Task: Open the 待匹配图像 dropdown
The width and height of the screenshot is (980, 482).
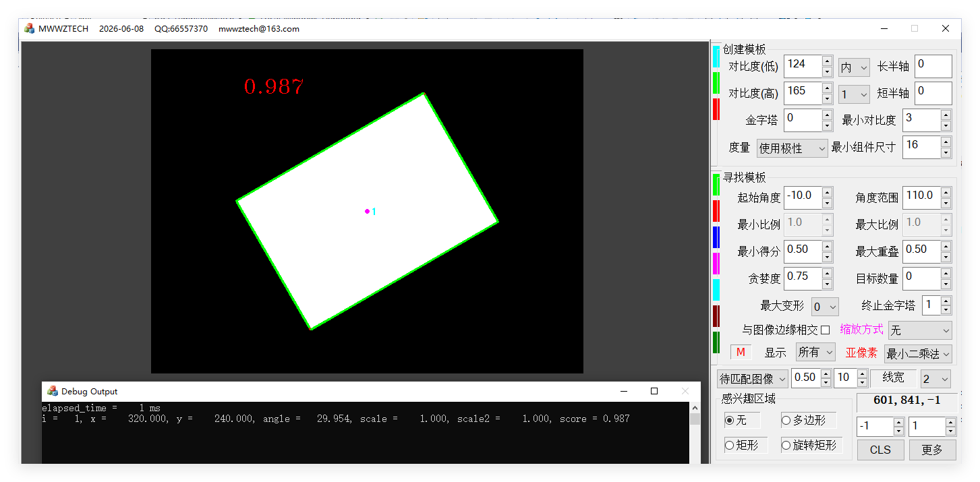Action: pos(753,378)
